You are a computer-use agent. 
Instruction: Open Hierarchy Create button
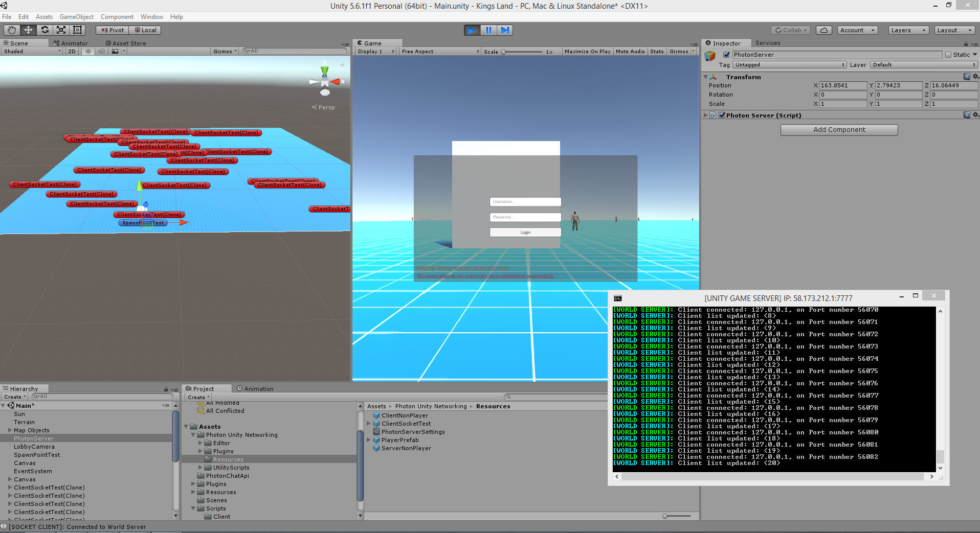tap(14, 397)
